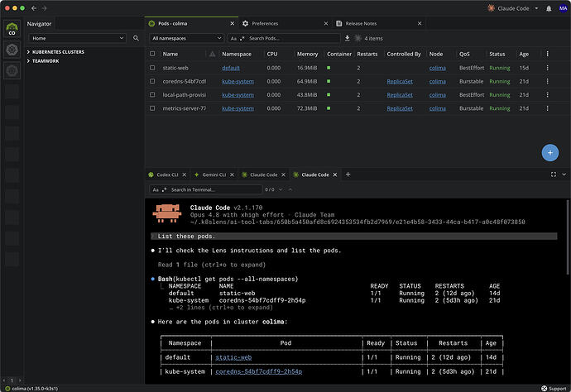Toggle regex option in terminal search
Image resolution: width=571 pixels, height=392 pixels.
click(x=164, y=189)
